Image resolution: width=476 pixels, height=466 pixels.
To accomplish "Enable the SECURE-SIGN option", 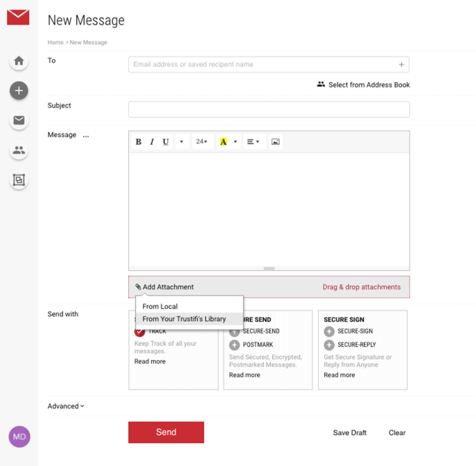I will [x=329, y=331].
